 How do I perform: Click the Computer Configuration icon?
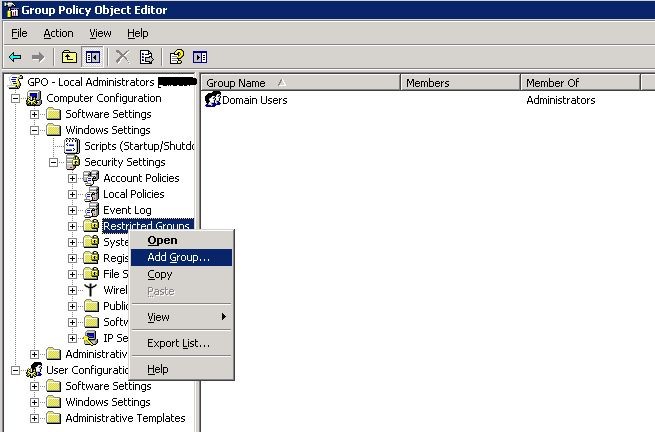point(34,98)
